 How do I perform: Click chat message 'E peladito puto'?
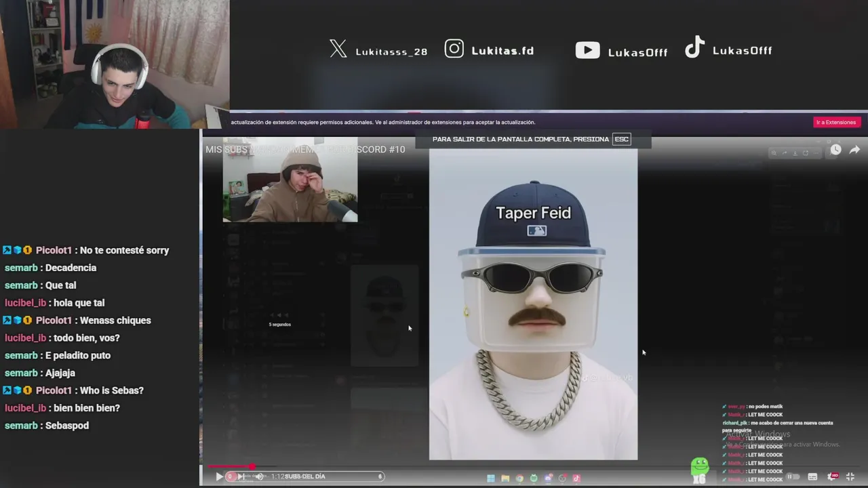point(78,355)
